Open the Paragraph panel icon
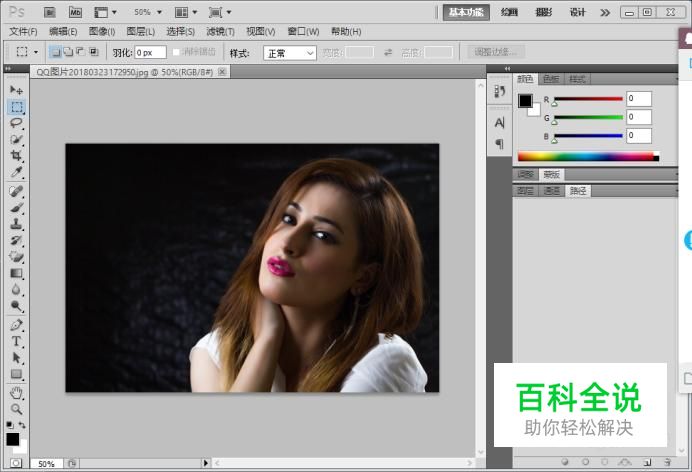 (x=500, y=143)
